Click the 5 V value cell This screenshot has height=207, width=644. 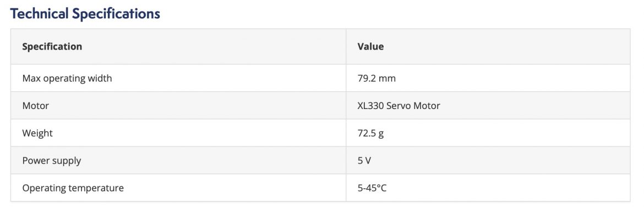pos(364,161)
